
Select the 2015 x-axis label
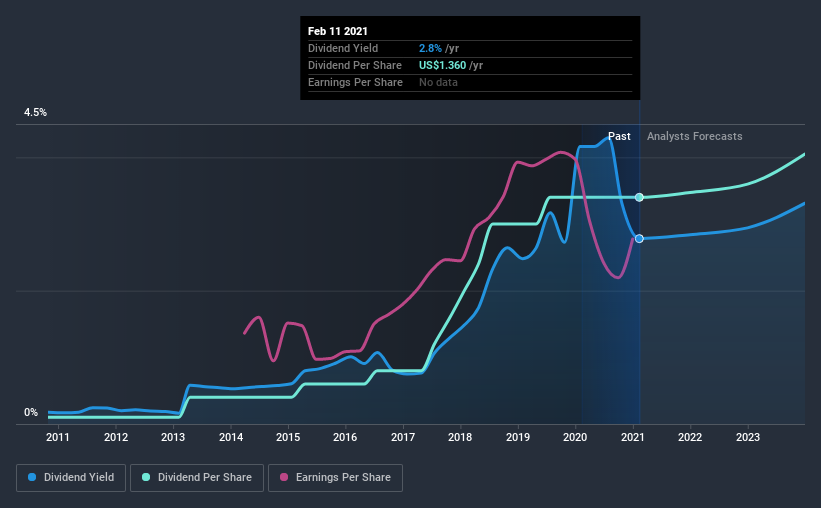pyautogui.click(x=288, y=437)
